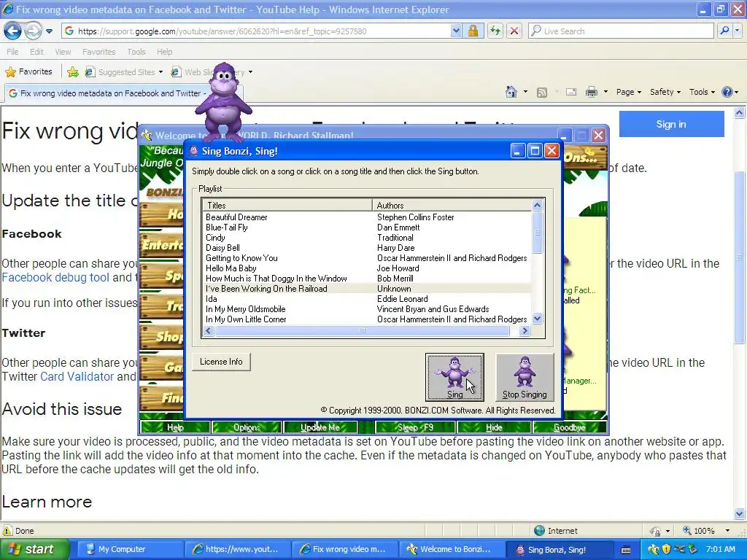747x560 pixels.
Task: Click the Sign in button
Action: click(x=671, y=124)
